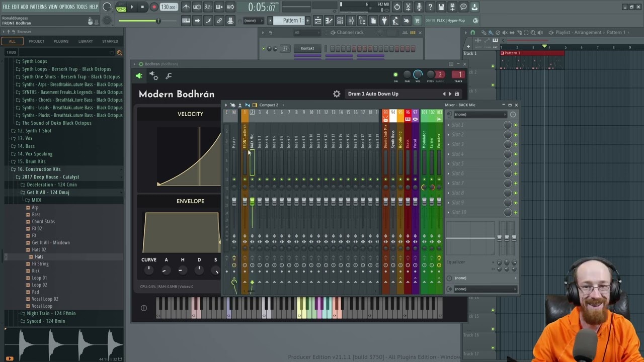Expand mixer Slot 1 arrow
644x362 pixels.
[449, 125]
